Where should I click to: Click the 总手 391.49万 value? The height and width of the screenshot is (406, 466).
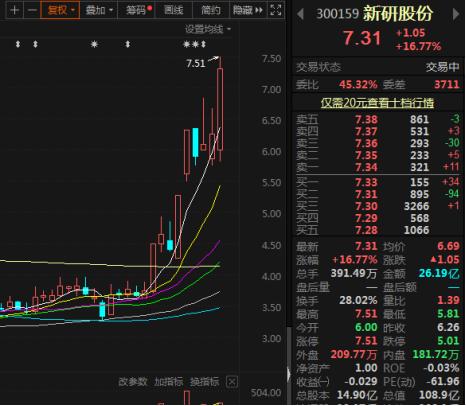[354, 274]
